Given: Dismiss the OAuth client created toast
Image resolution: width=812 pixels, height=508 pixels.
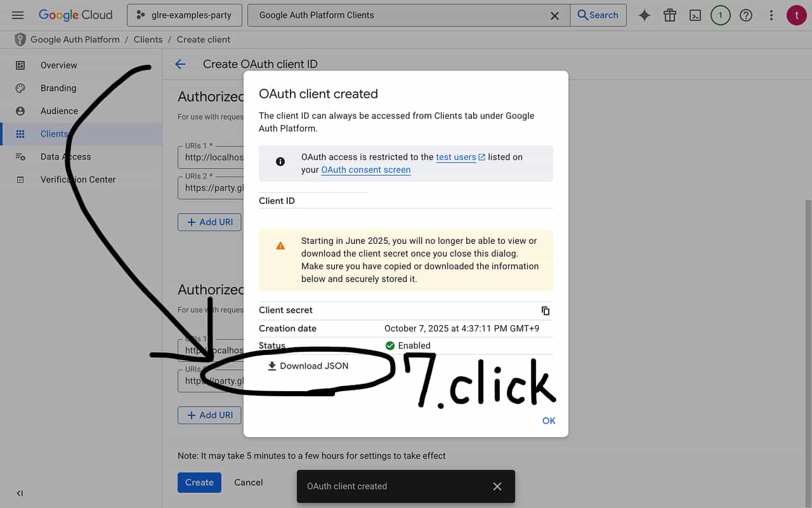Looking at the screenshot, I should click(x=497, y=486).
